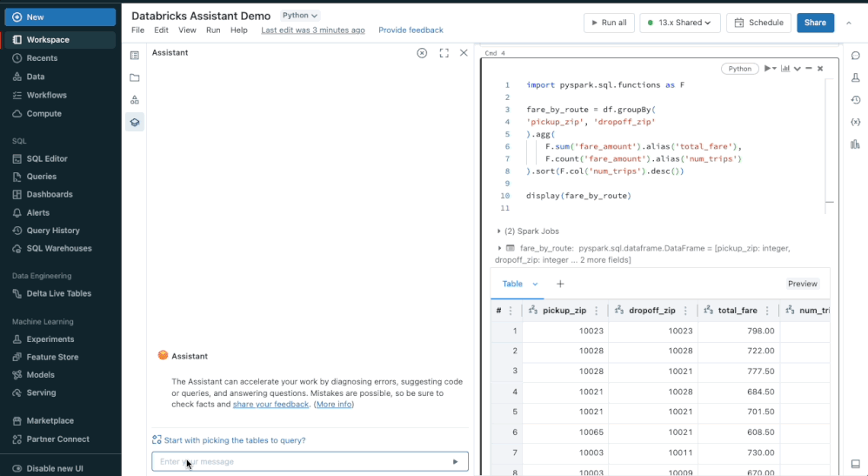Open the Run menu

pos(213,30)
